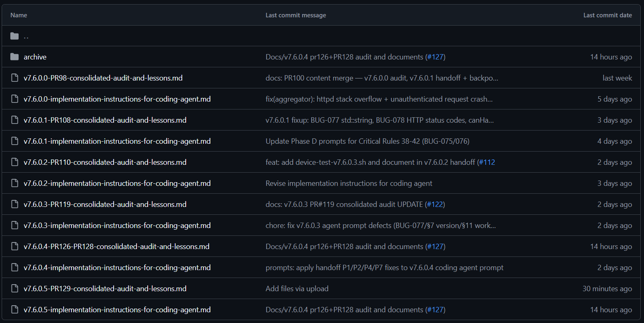
Task: Open the archive folder
Action: click(x=35, y=57)
